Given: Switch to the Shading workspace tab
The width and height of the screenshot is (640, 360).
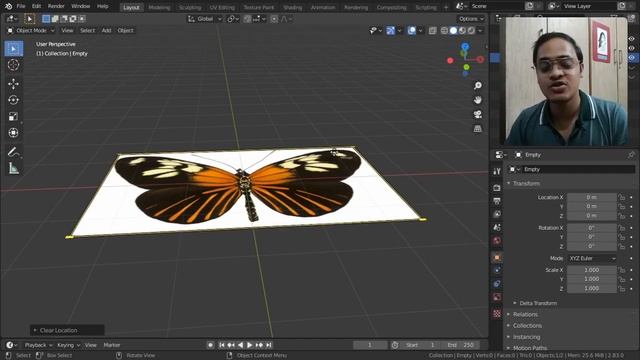Looking at the screenshot, I should (x=293, y=7).
